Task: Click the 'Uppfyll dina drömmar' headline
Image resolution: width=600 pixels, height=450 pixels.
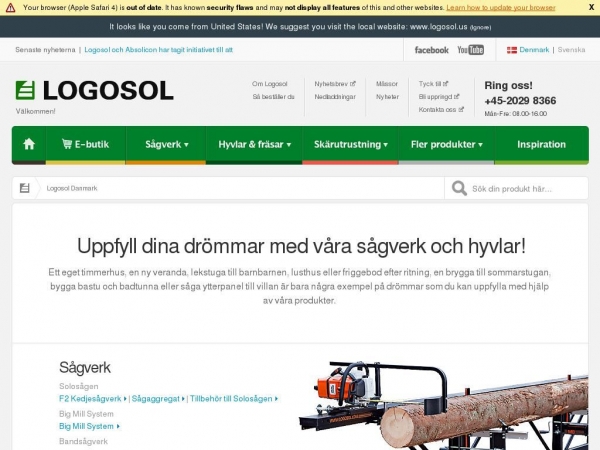Action: tap(301, 246)
